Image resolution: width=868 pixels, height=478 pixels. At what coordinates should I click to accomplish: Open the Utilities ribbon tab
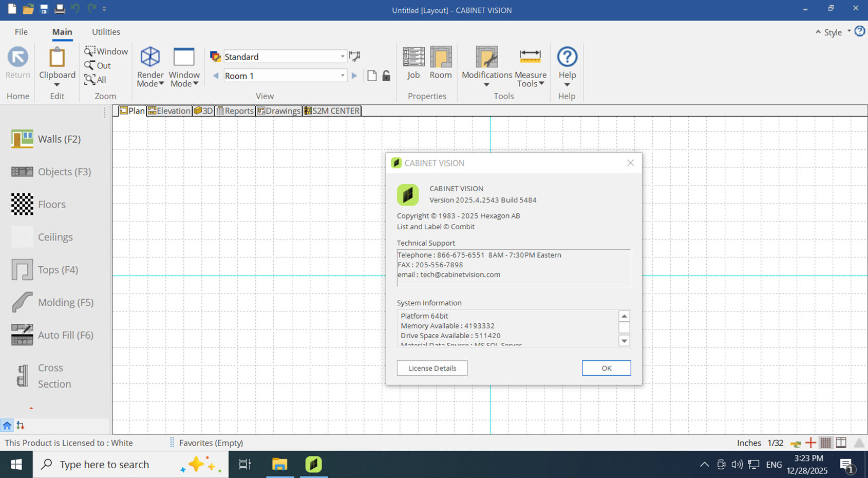coord(106,32)
